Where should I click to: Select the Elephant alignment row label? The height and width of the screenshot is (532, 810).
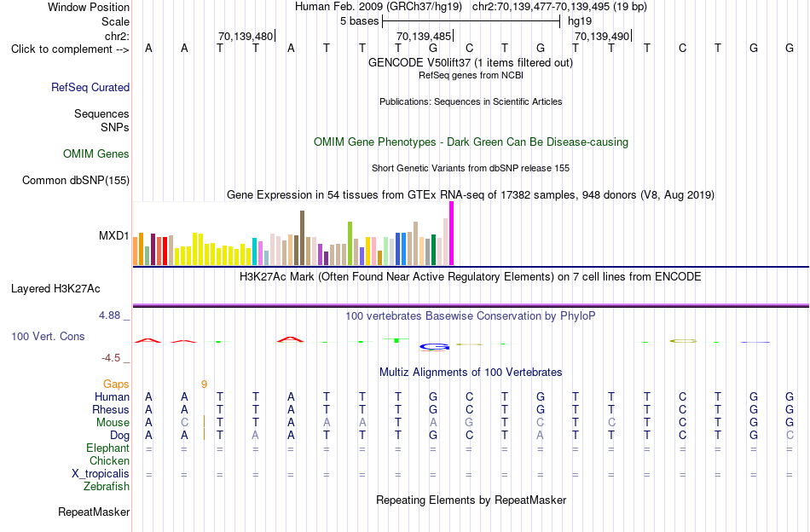click(108, 448)
